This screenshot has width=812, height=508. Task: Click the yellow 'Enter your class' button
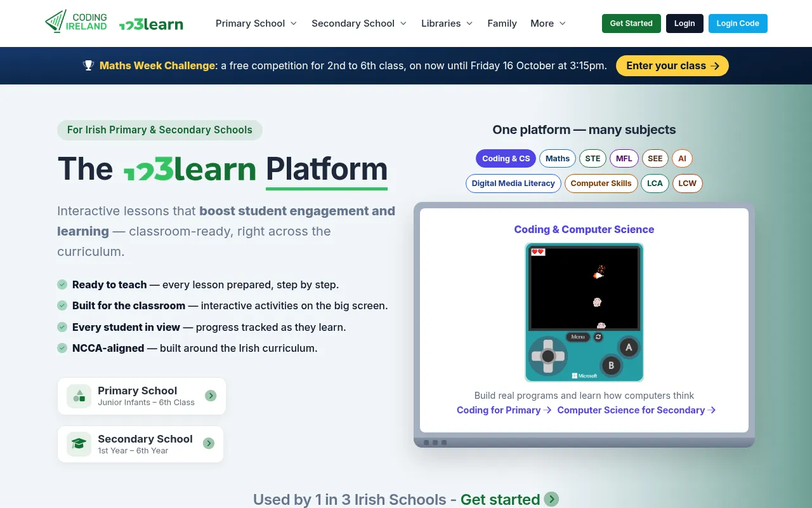pyautogui.click(x=672, y=65)
